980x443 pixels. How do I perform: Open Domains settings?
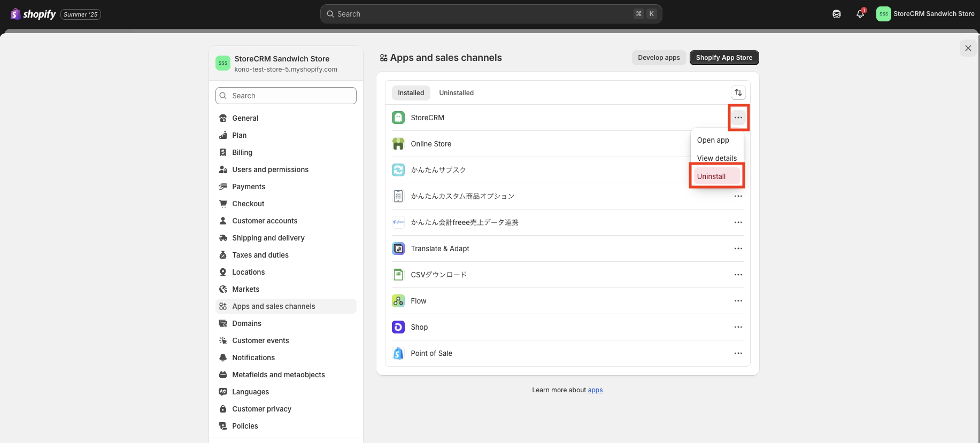click(286, 323)
